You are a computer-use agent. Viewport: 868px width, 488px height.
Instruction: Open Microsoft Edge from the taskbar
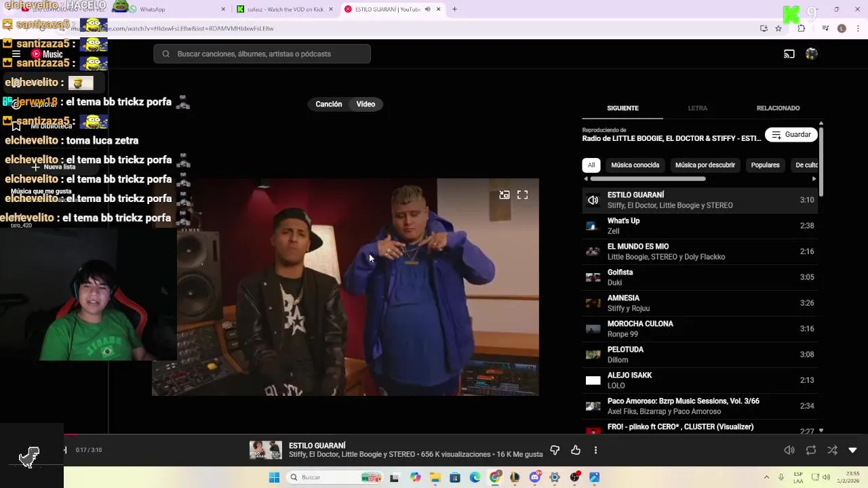click(475, 478)
